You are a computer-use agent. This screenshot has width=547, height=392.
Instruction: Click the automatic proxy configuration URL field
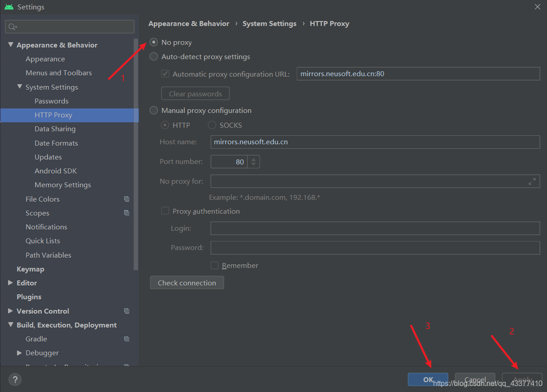click(x=418, y=74)
